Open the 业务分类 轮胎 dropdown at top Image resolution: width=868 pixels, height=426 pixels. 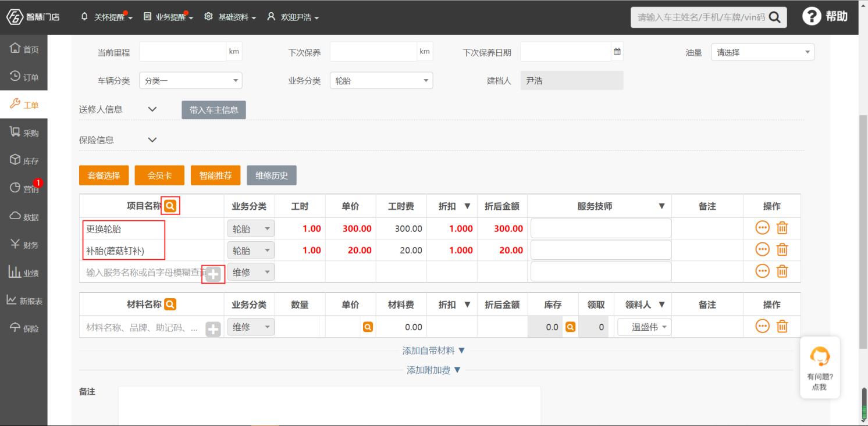pos(382,81)
